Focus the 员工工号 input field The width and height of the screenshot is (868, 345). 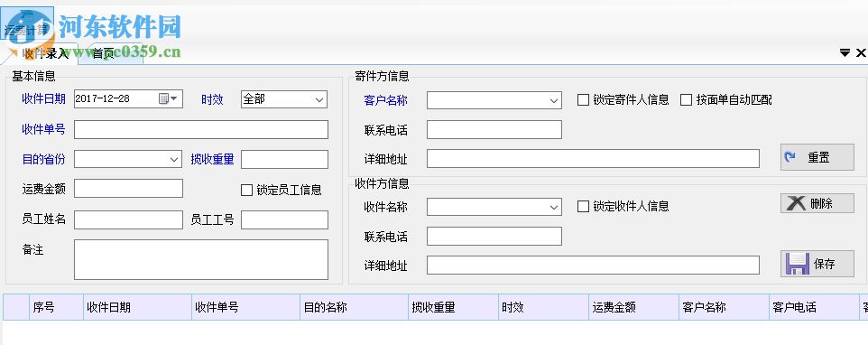coord(284,219)
